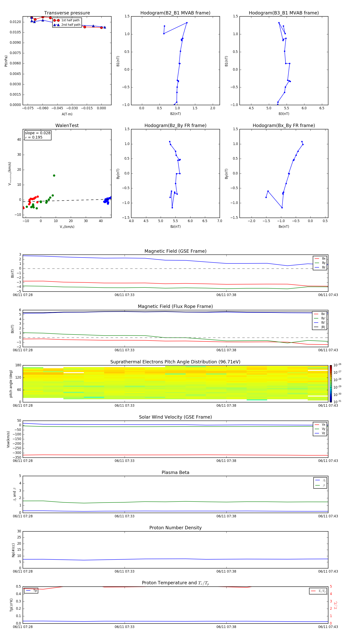
Task: Click the "Tp" legend box
Action: [31, 591]
